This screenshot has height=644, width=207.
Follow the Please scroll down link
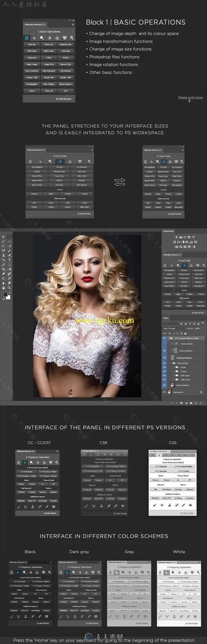(190, 97)
